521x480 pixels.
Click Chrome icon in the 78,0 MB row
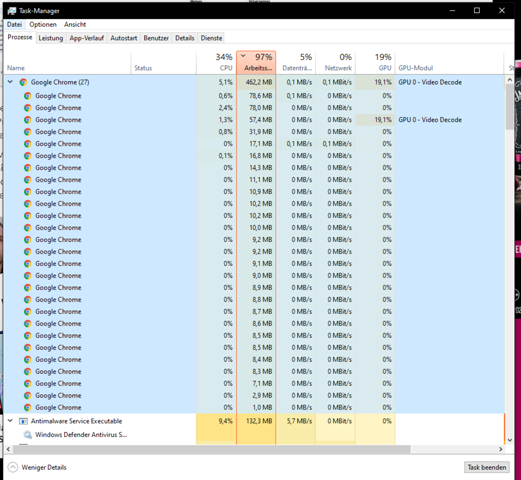coord(28,108)
